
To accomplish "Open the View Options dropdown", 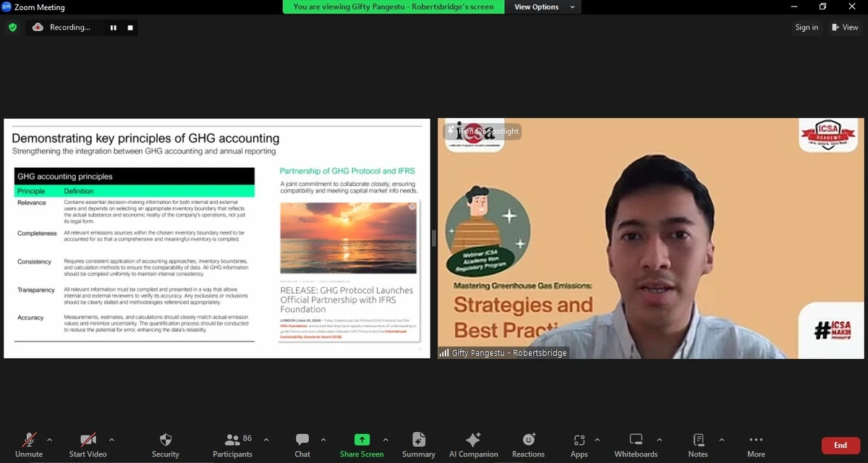I will click(x=543, y=7).
